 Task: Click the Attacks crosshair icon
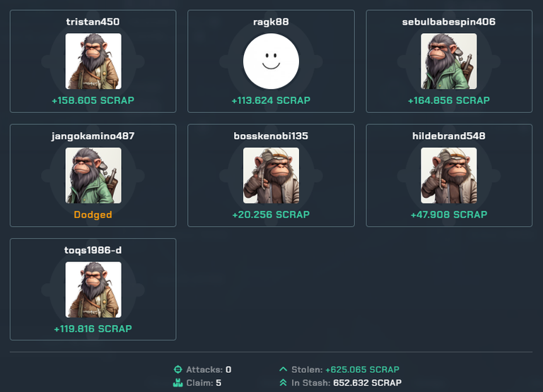tap(177, 369)
